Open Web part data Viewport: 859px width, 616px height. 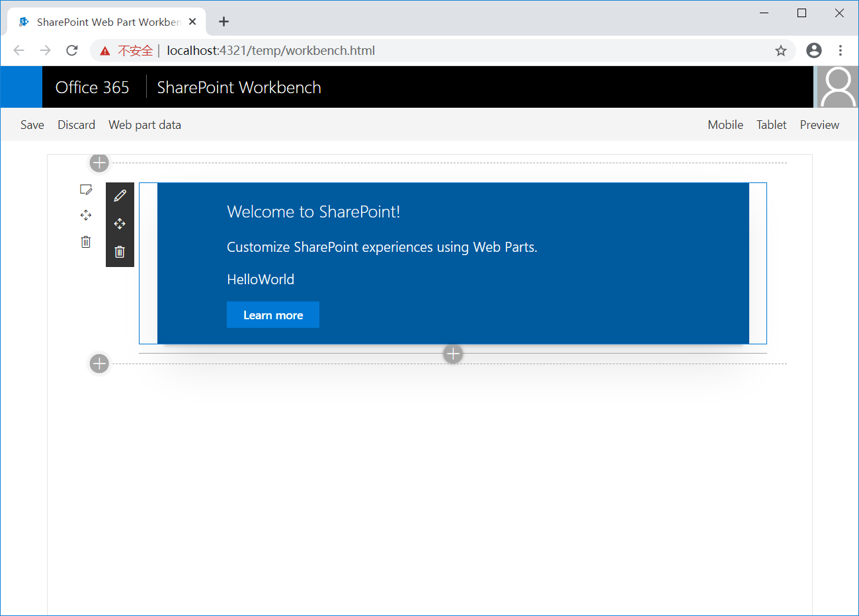145,125
